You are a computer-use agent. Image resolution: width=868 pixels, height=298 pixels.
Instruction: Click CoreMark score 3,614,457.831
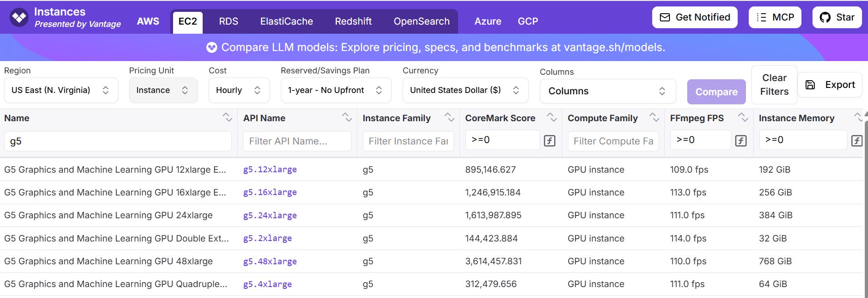click(493, 261)
